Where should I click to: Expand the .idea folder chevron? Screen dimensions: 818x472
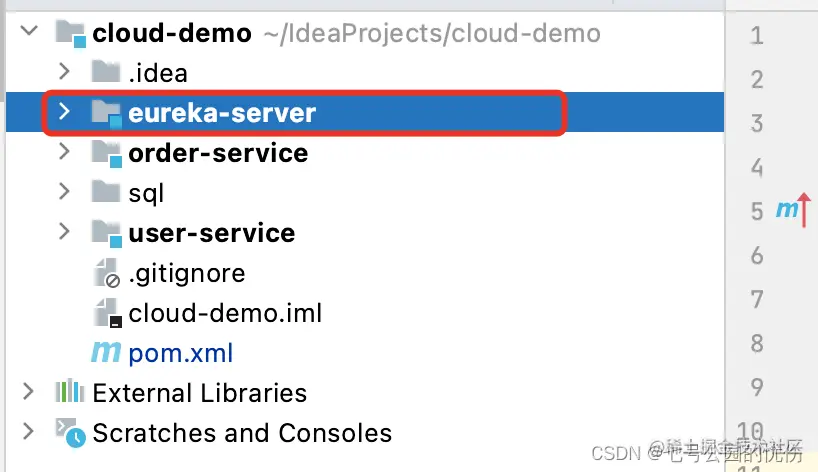[64, 71]
